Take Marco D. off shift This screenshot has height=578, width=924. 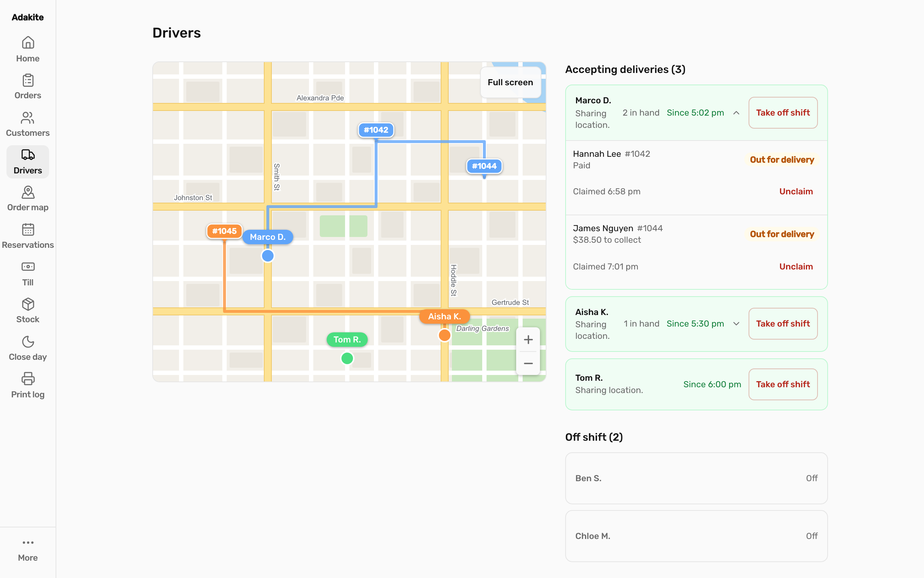pyautogui.click(x=783, y=113)
